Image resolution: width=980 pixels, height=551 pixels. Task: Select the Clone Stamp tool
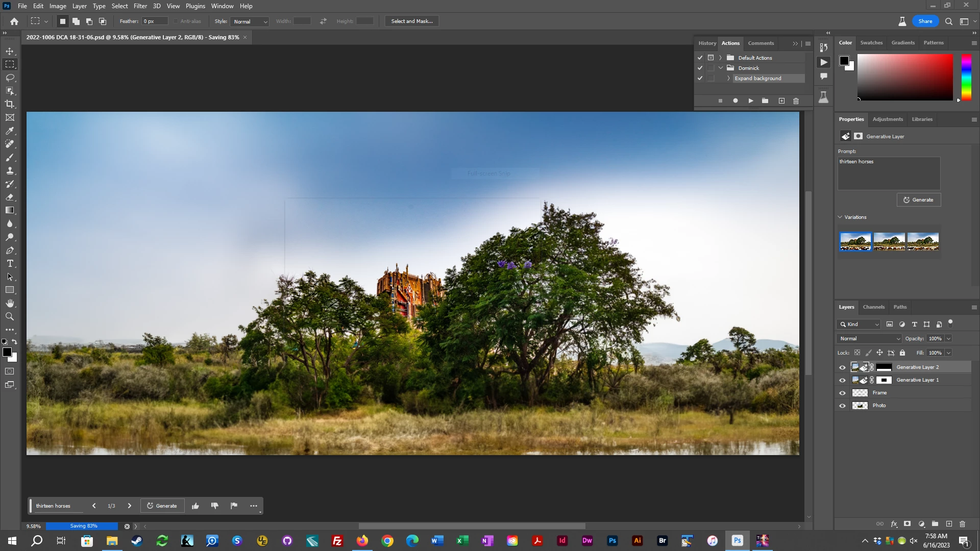click(10, 171)
